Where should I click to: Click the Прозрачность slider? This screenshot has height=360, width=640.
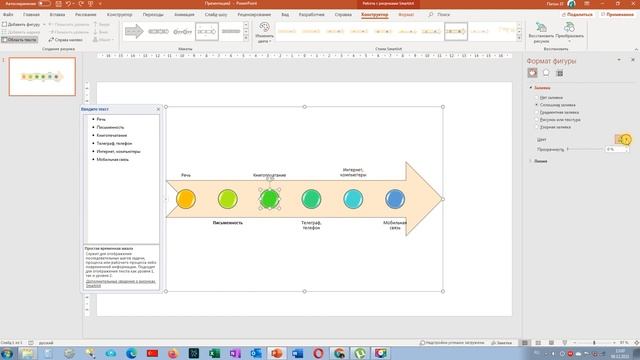(x=585, y=149)
